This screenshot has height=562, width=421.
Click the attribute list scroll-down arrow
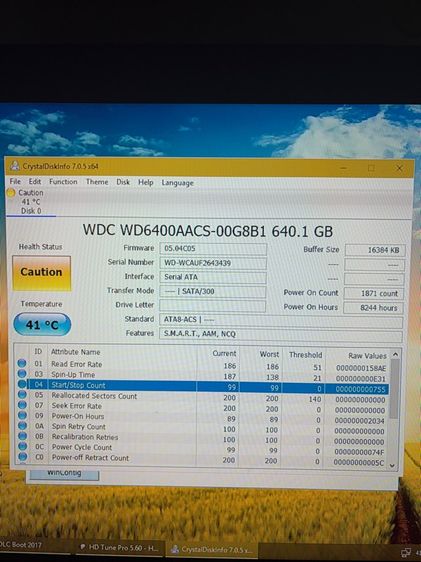point(392,465)
